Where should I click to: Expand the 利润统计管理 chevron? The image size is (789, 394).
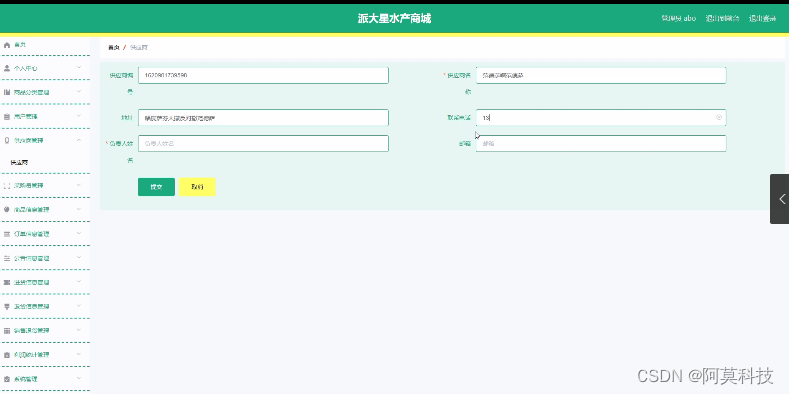(x=78, y=354)
